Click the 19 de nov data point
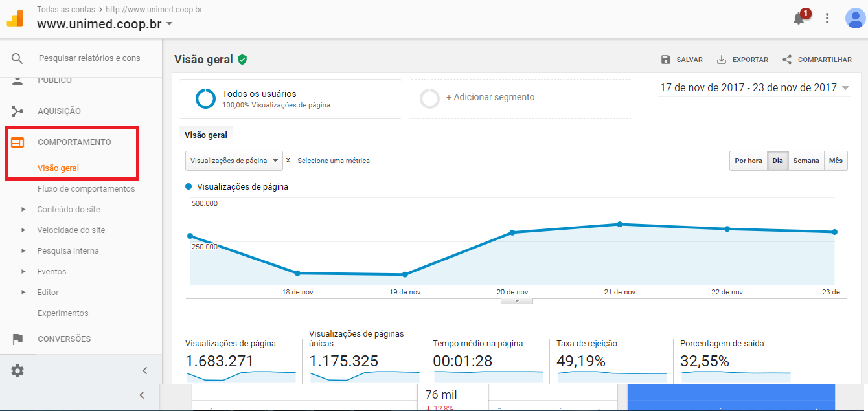Screen dimensions: 868x411 click(x=405, y=274)
